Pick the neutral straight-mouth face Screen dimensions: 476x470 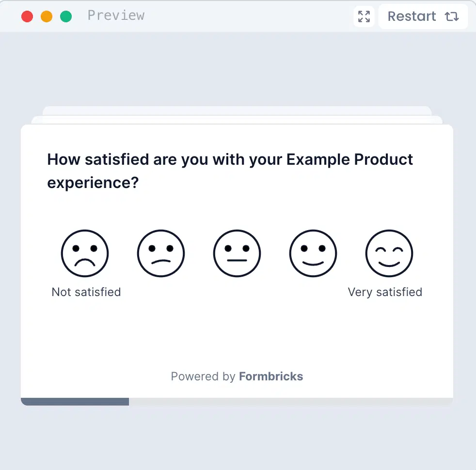coord(237,253)
